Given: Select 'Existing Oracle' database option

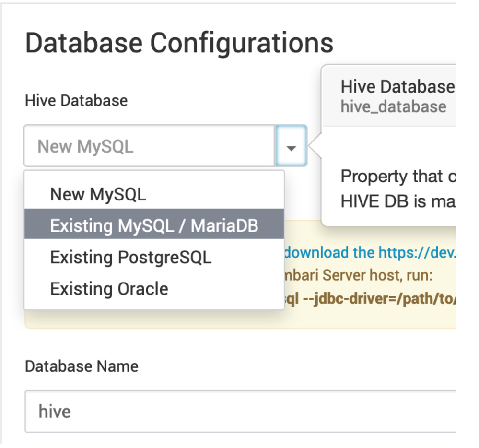Looking at the screenshot, I should pyautogui.click(x=154, y=288).
